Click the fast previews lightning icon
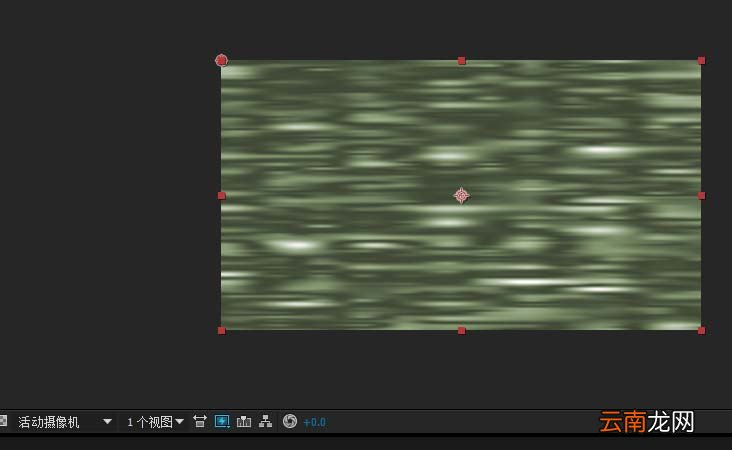 click(x=222, y=422)
